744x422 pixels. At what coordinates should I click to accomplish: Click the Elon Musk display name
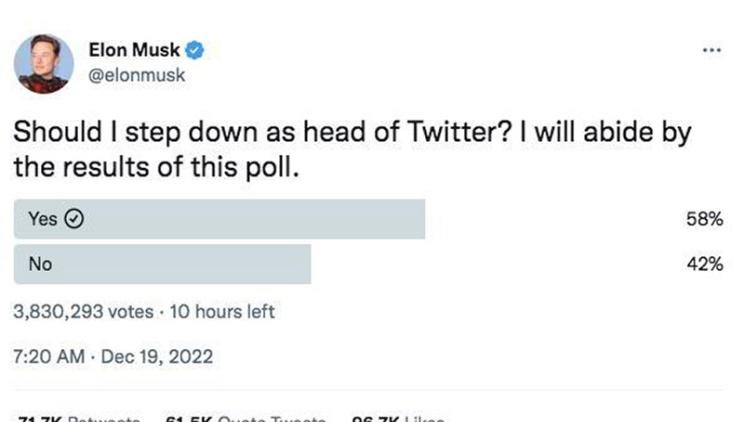134,50
